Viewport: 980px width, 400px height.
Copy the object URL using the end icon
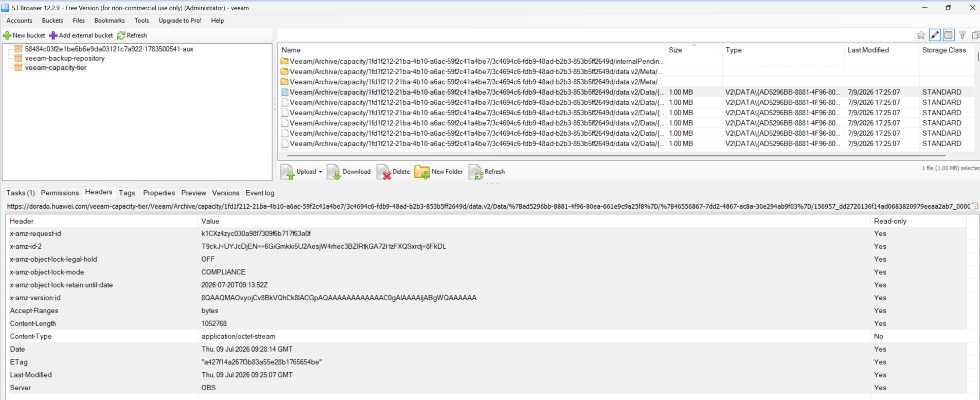coord(974,206)
